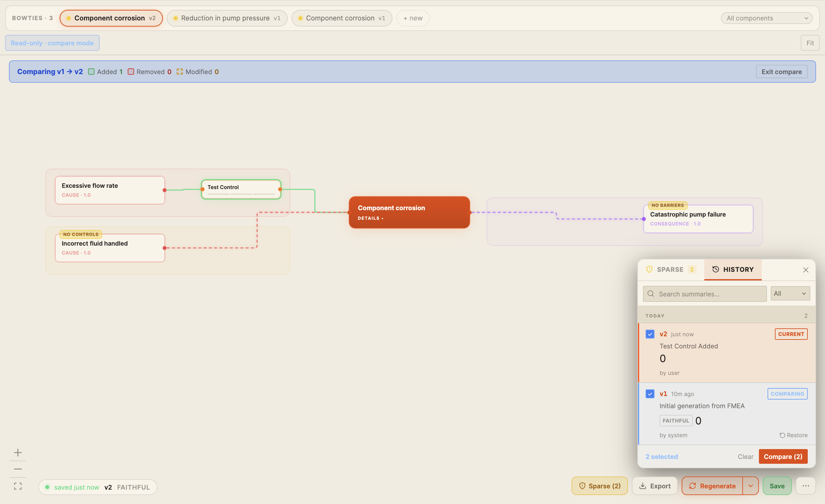825x504 pixels.
Task: Switch to the SPARSE tab
Action: pos(671,270)
